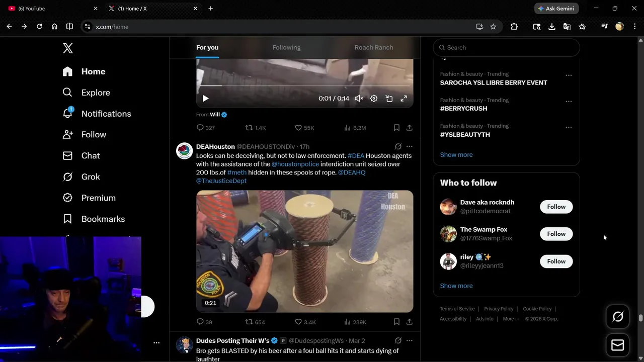Open more options on Dudes Posting Their W's post
The height and width of the screenshot is (362, 644).
point(410,340)
